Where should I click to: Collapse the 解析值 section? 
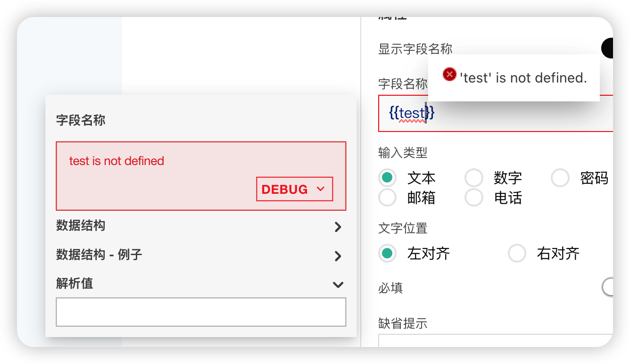click(338, 284)
